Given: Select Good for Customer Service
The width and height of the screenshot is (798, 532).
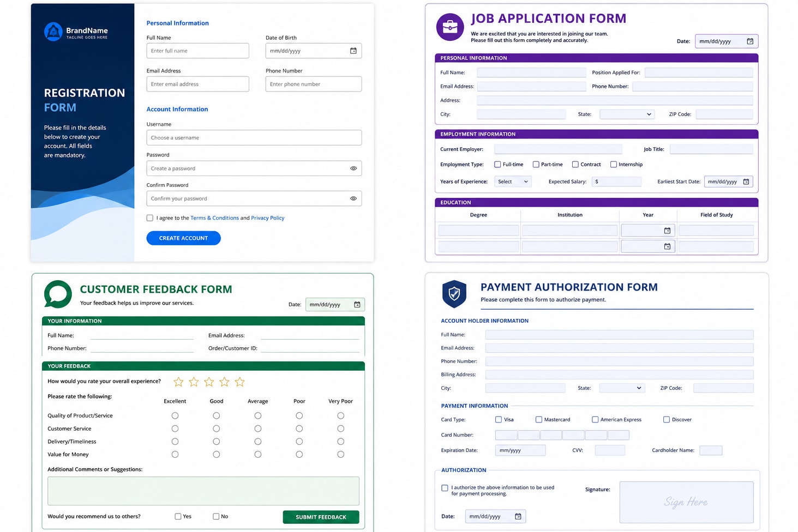Looking at the screenshot, I should click(217, 429).
